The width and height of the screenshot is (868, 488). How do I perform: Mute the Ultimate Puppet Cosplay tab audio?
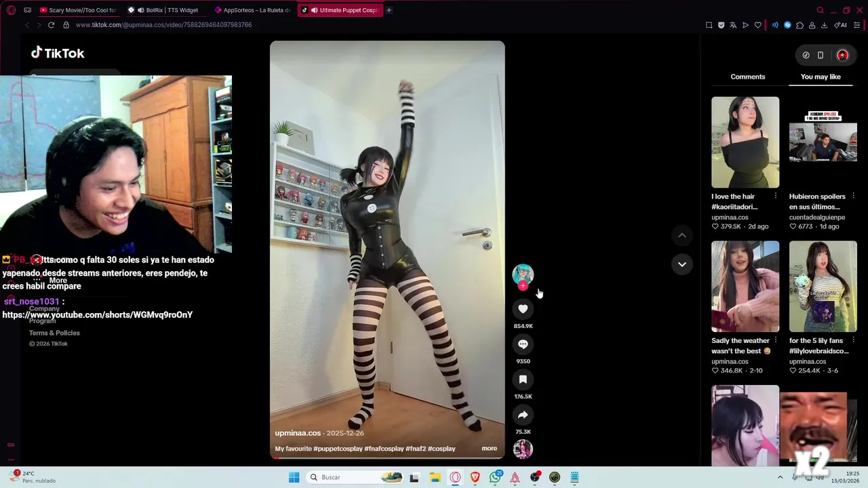(x=314, y=10)
